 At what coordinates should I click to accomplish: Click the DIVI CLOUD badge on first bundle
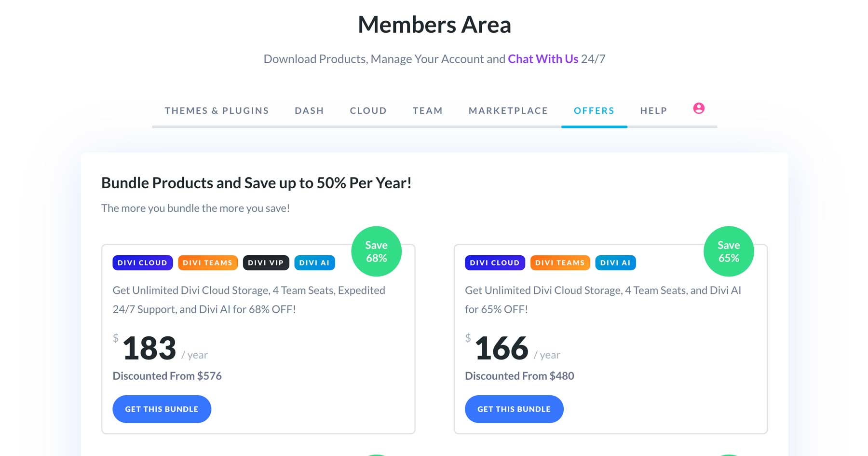point(142,263)
